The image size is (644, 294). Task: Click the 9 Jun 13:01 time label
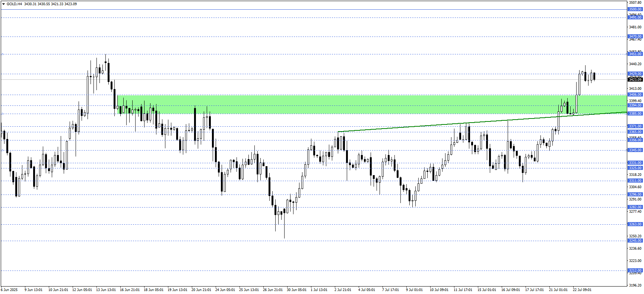[x=34, y=290]
